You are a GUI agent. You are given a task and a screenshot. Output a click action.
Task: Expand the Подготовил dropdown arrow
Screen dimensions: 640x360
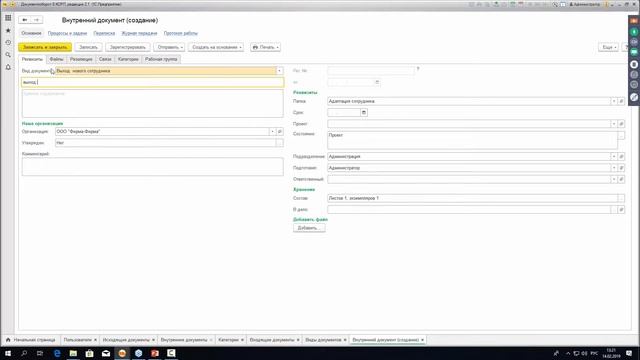click(x=613, y=168)
